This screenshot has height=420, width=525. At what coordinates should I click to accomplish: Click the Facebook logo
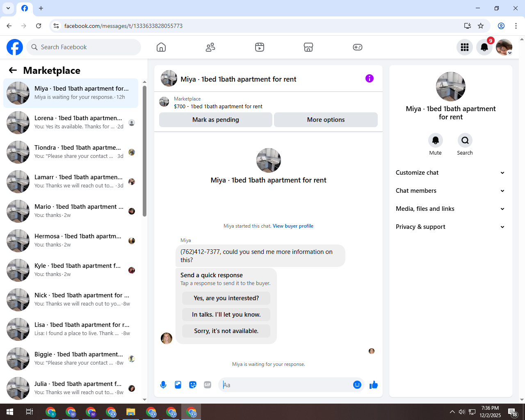tap(15, 47)
